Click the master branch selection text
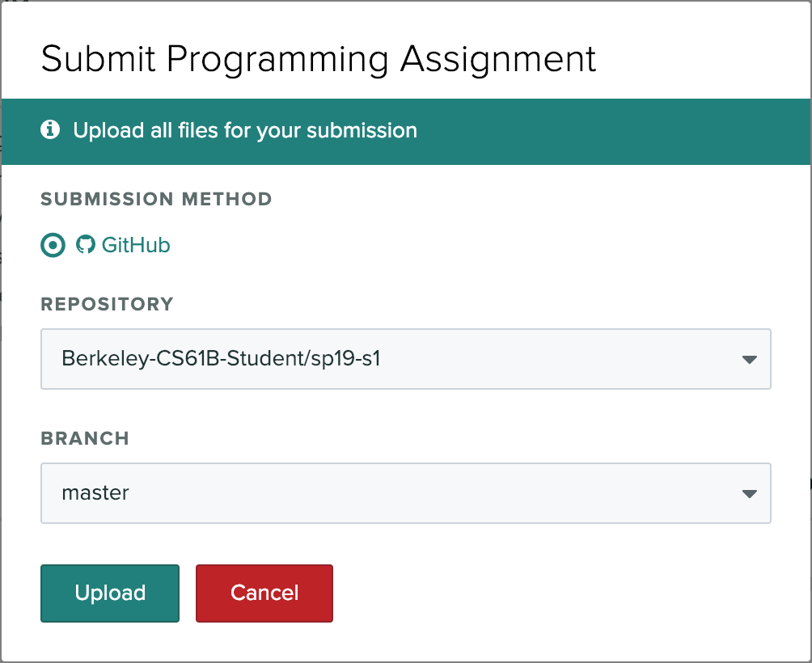This screenshot has width=812, height=663. pos(95,492)
